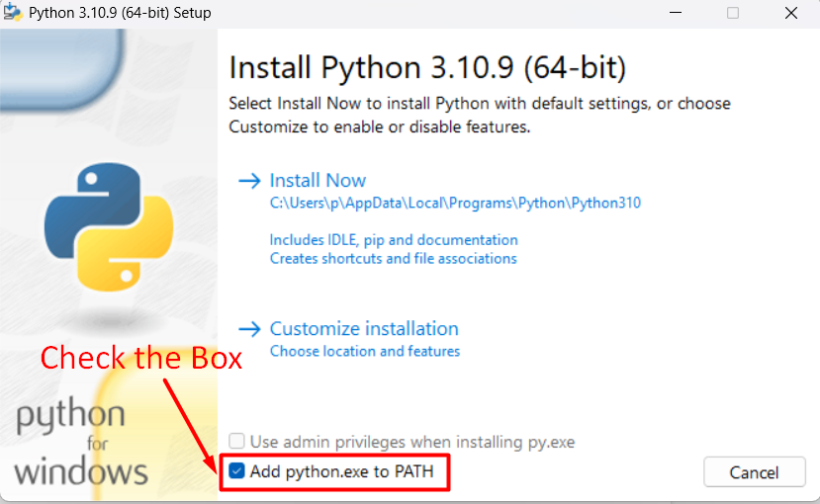
Task: Click Creates shortcuts and file associations text
Action: point(394,259)
